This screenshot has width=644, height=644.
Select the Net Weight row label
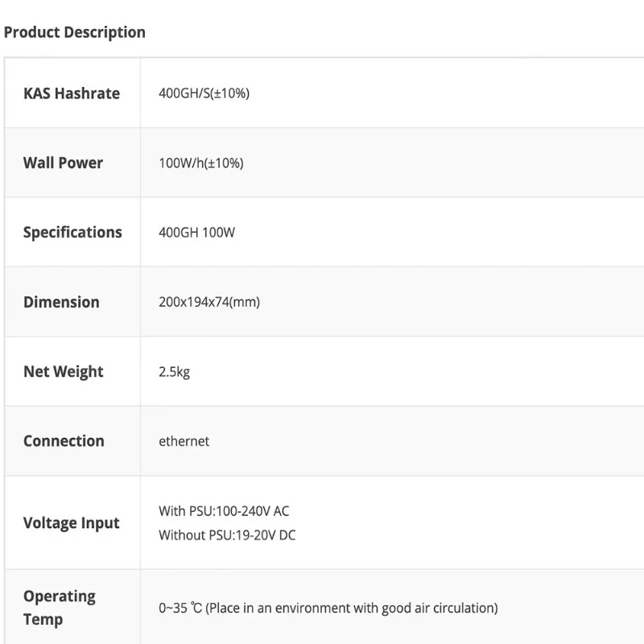64,372
